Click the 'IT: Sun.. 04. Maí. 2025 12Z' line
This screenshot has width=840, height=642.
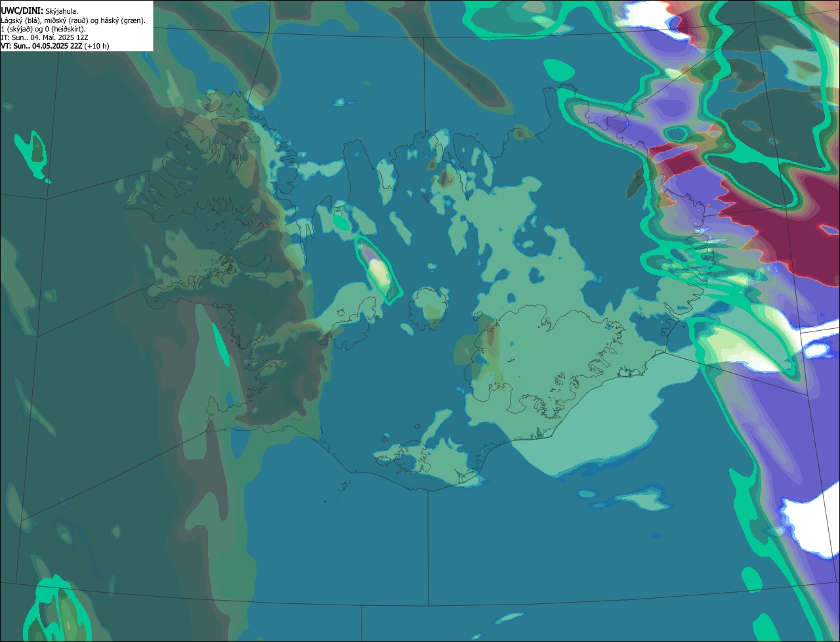45,37
